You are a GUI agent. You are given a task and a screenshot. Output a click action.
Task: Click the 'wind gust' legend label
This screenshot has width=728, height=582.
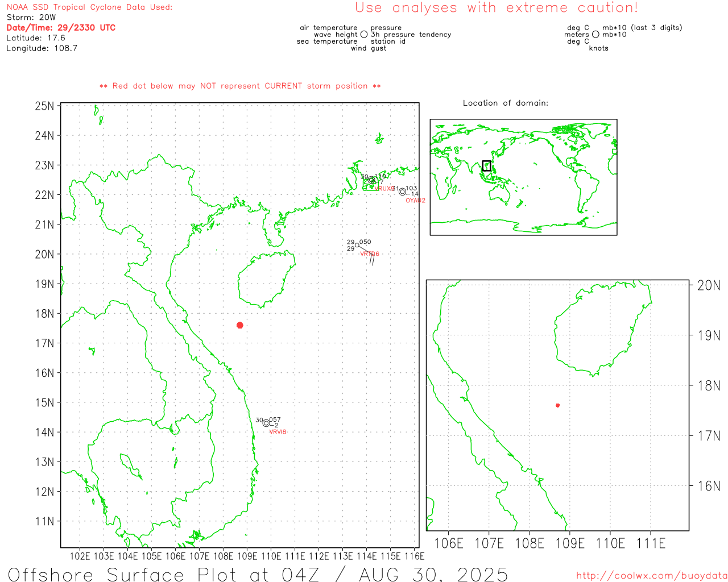click(369, 48)
